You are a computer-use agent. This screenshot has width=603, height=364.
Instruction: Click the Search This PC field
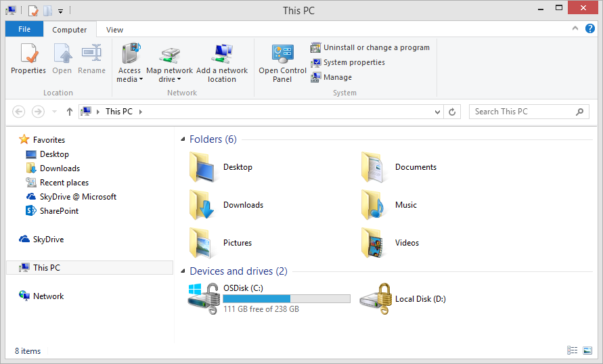click(521, 112)
